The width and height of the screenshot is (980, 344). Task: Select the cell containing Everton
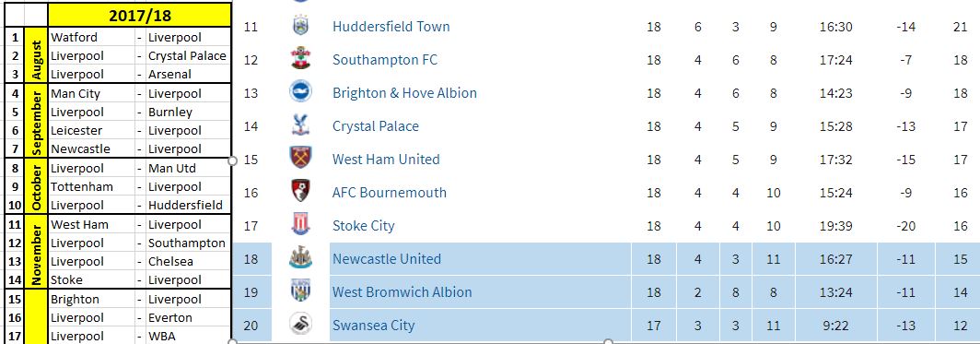coord(188,318)
